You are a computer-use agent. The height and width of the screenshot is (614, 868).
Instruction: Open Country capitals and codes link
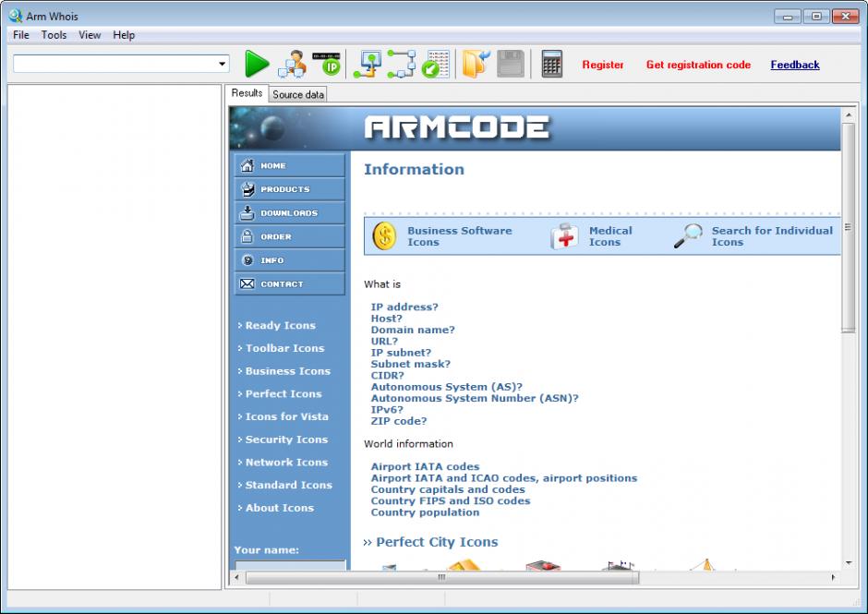coord(448,489)
